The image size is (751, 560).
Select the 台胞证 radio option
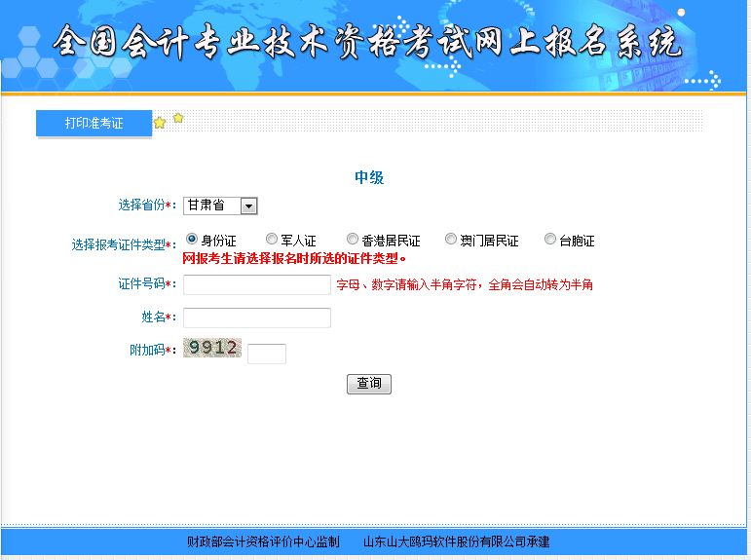coord(550,239)
